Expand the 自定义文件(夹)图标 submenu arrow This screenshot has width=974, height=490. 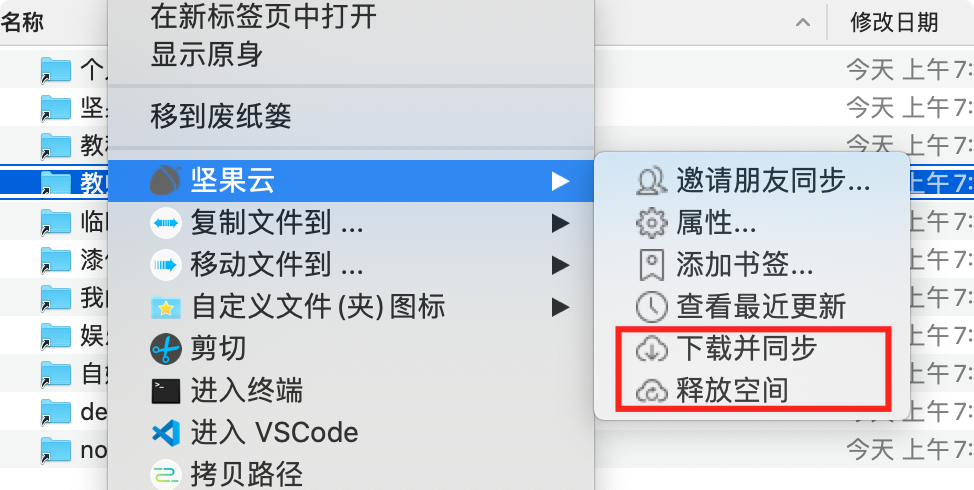[x=560, y=307]
